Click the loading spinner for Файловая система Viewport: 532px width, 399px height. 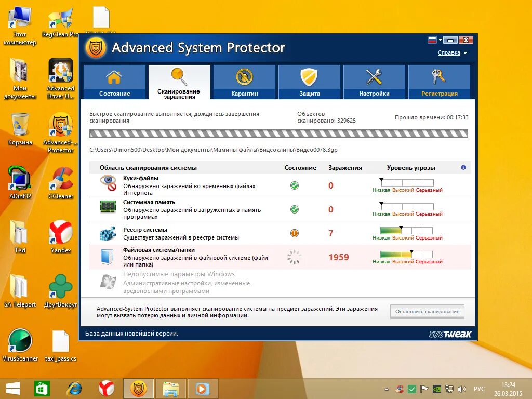[x=294, y=257]
